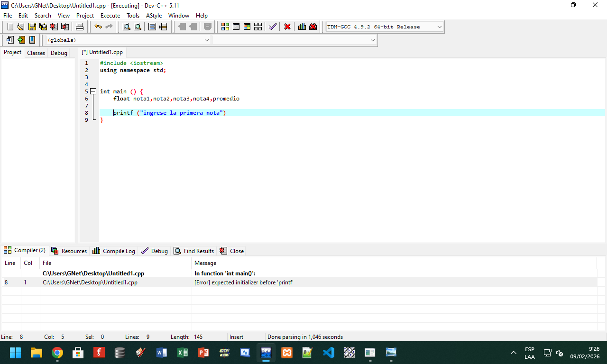
Task: Open the AStyle menu
Action: pos(154,16)
